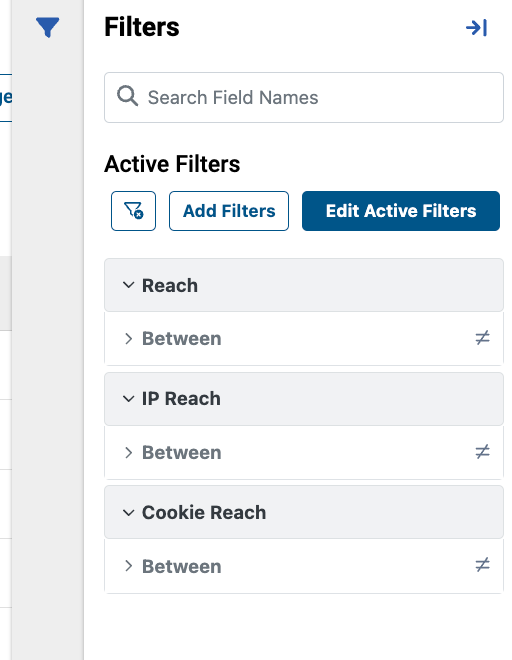Collapse the Cookie Reach filter section
Image resolution: width=512 pixels, height=660 pixels.
pos(128,512)
